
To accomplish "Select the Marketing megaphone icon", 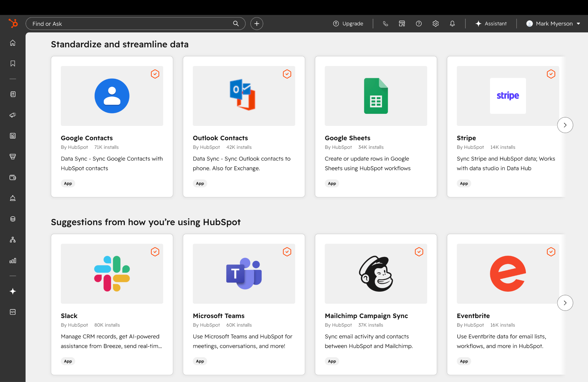I will pyautogui.click(x=13, y=115).
